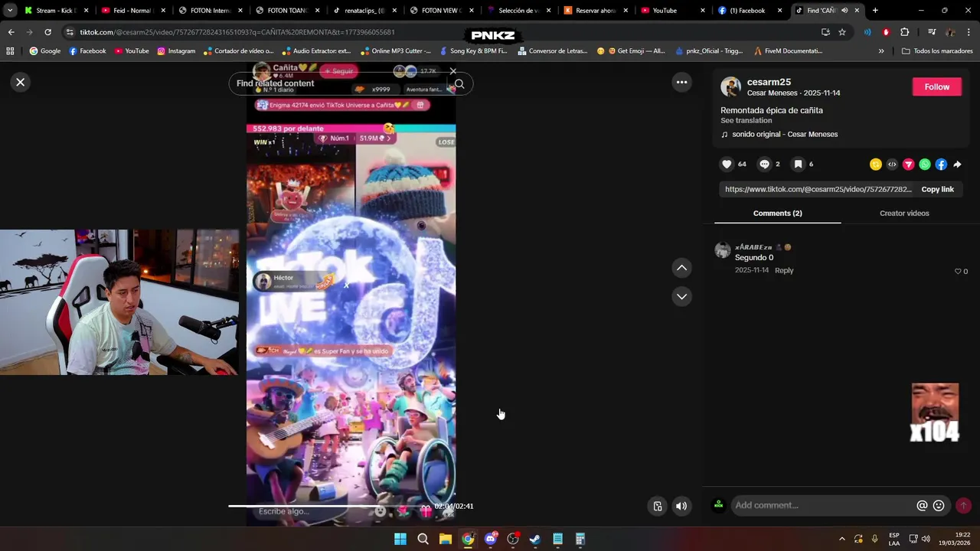Image resolution: width=980 pixels, height=551 pixels.
Task: Show hidden system tray icons
Action: coord(842,539)
